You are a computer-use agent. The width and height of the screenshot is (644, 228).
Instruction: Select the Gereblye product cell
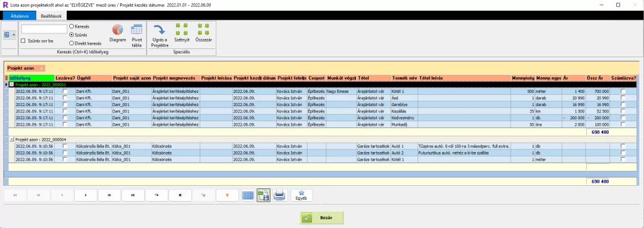404,104
